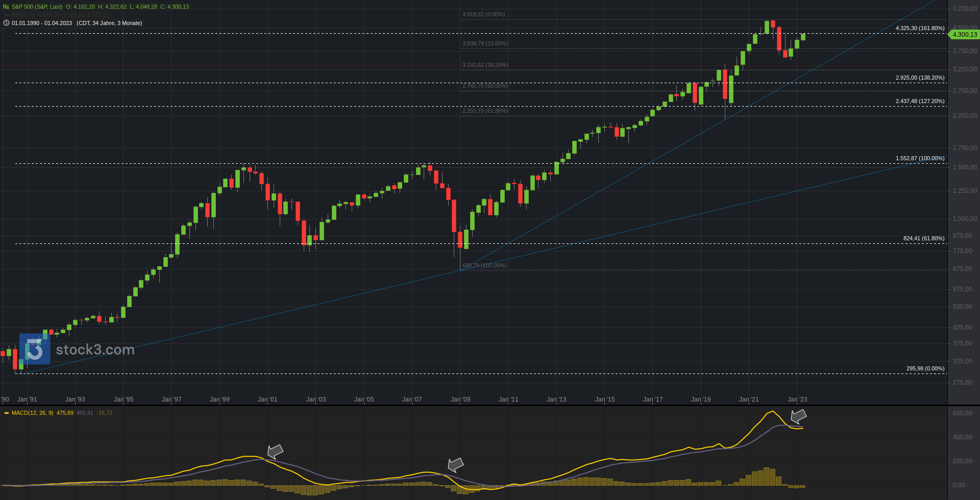Click the clock icon next to the date range

6,23
